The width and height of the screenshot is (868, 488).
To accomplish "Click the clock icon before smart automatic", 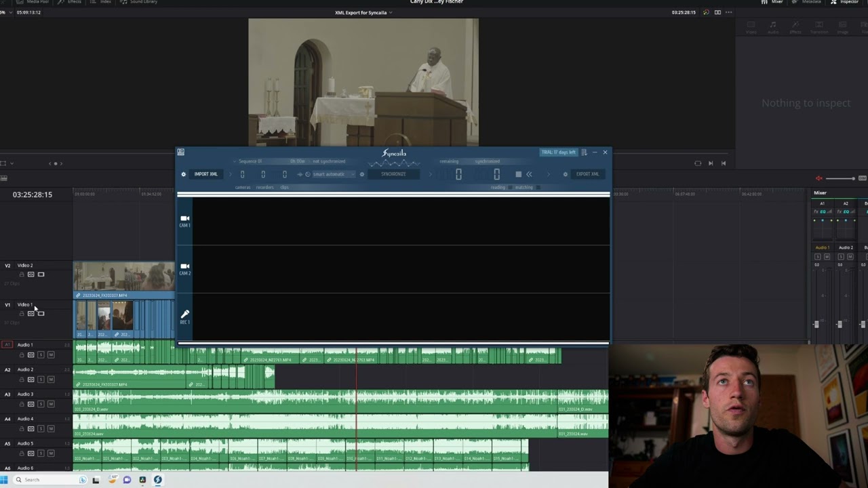I will [307, 174].
